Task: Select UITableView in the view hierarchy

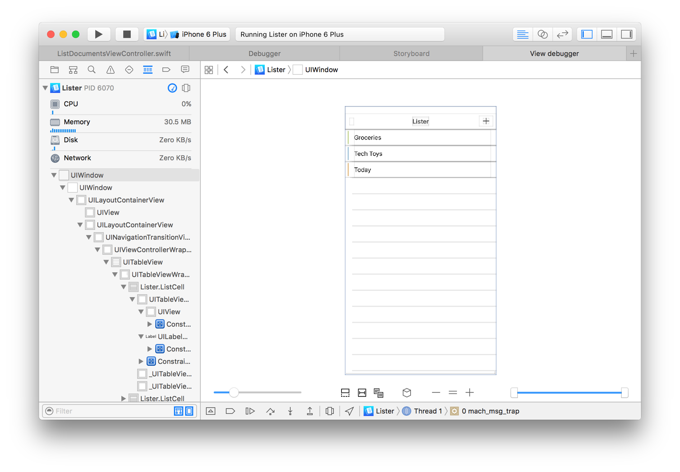Action: [142, 262]
